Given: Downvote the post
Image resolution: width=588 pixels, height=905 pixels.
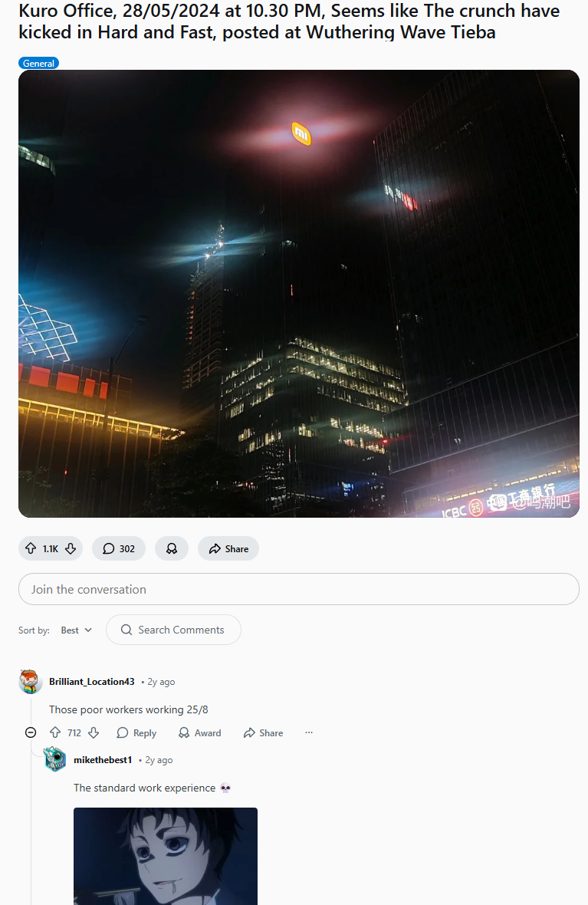Looking at the screenshot, I should click(x=71, y=548).
